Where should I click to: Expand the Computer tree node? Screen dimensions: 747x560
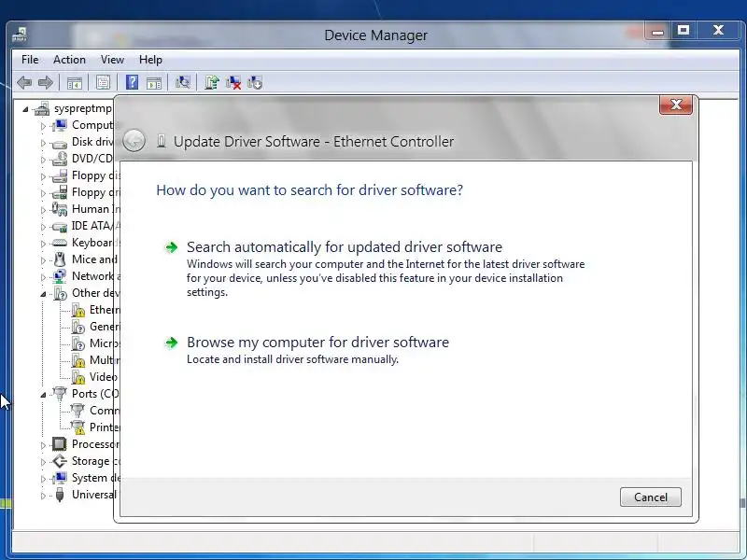click(x=43, y=126)
